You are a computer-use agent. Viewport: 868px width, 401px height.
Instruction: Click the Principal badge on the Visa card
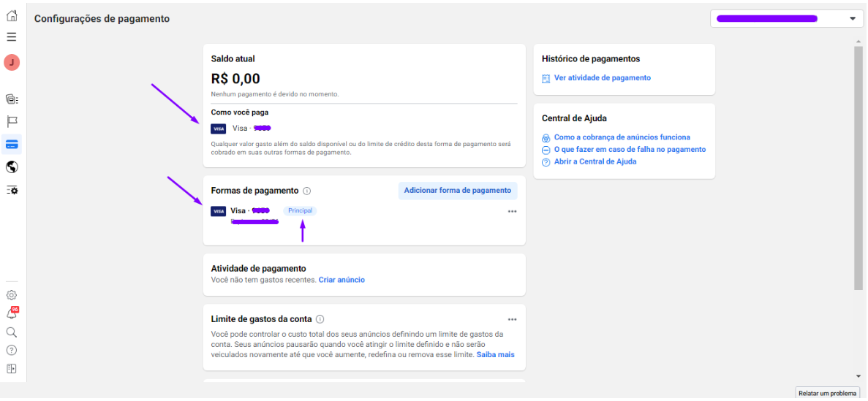300,211
